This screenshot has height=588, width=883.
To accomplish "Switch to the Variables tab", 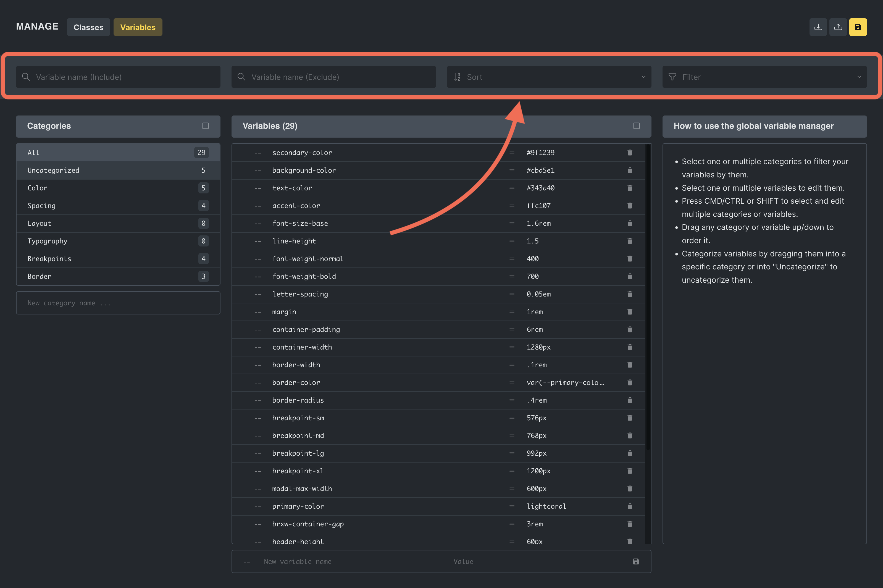I will point(138,27).
